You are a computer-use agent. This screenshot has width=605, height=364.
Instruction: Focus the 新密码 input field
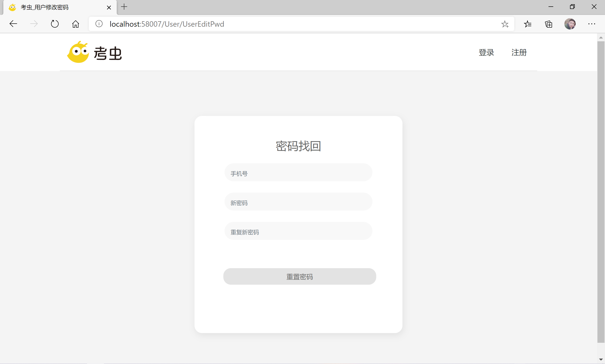pos(298,202)
